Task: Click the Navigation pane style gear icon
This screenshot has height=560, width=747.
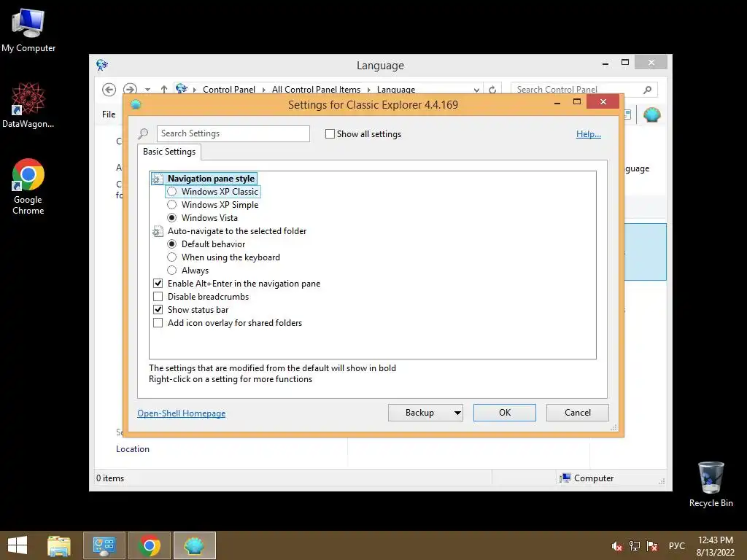Action: tap(158, 179)
